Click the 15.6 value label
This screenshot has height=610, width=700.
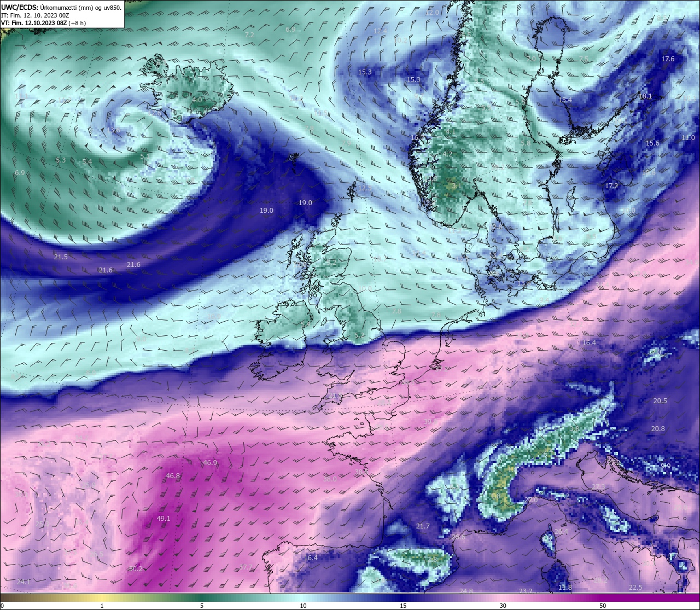652,143
